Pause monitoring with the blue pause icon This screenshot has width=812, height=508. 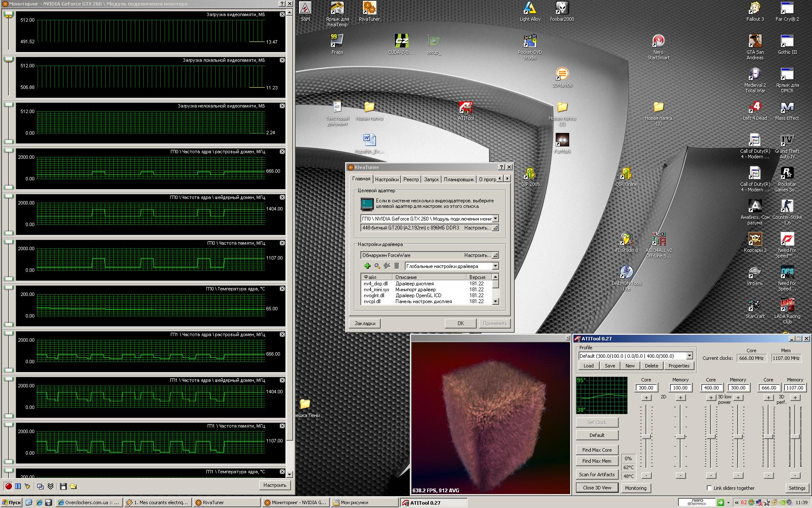click(x=18, y=486)
